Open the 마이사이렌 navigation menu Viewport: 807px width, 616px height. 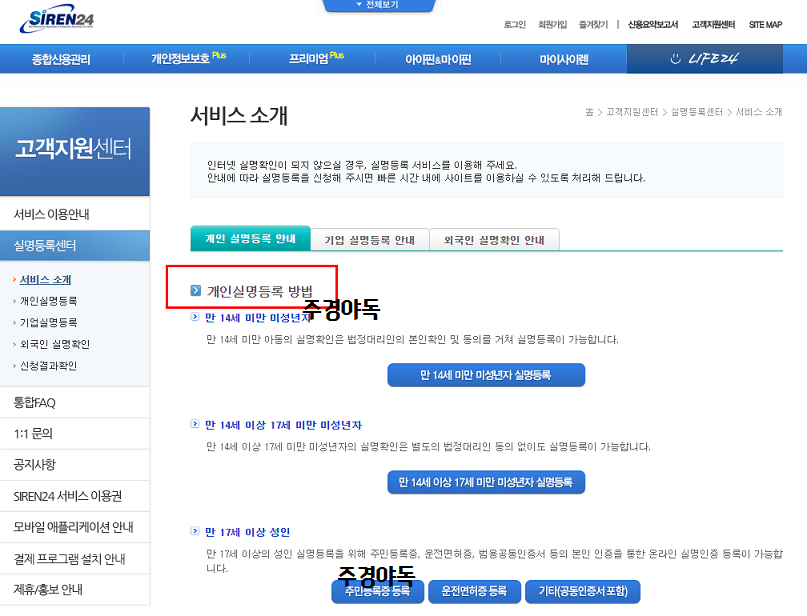click(565, 60)
